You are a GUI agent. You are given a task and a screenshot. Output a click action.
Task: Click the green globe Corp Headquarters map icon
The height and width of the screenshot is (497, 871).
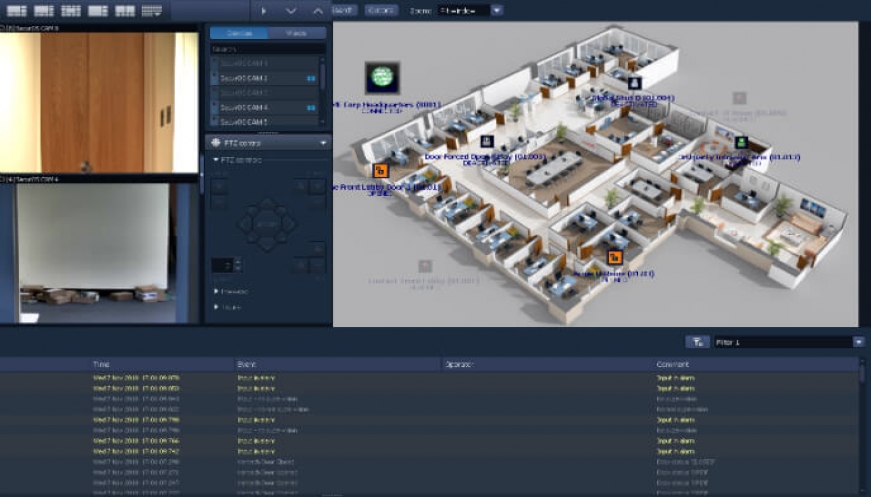pyautogui.click(x=382, y=77)
